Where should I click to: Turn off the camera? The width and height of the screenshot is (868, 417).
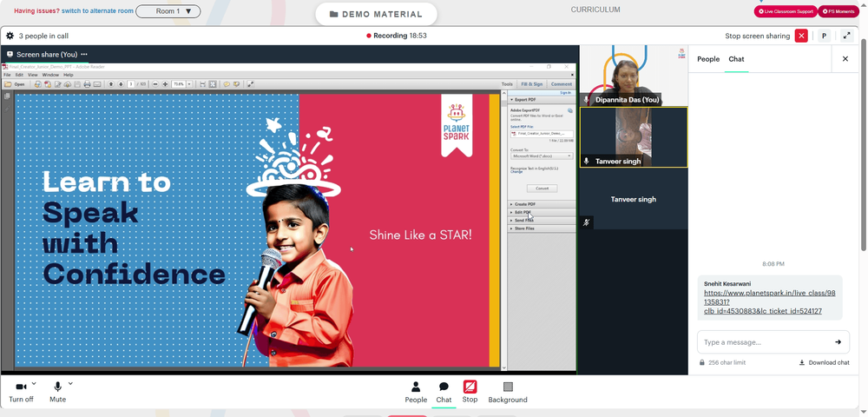pos(21,387)
